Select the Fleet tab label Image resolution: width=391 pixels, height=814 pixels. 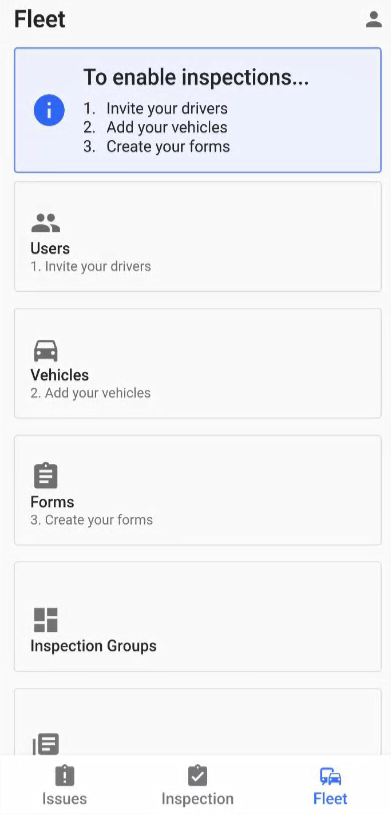pos(330,798)
